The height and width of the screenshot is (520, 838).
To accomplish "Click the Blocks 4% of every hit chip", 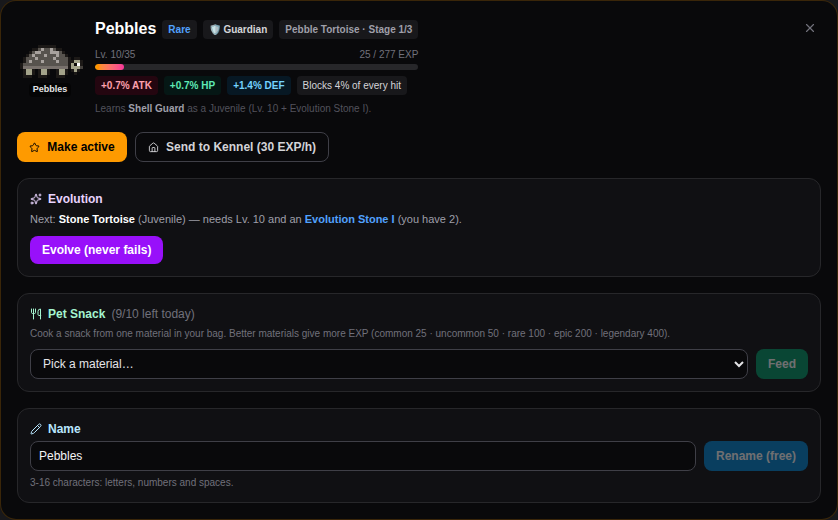I will 352,86.
